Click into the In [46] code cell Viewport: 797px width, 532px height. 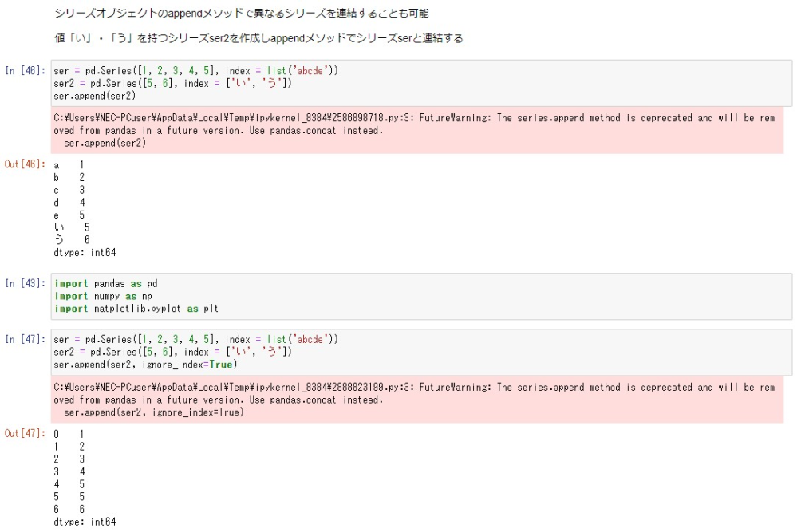pyautogui.click(x=421, y=83)
